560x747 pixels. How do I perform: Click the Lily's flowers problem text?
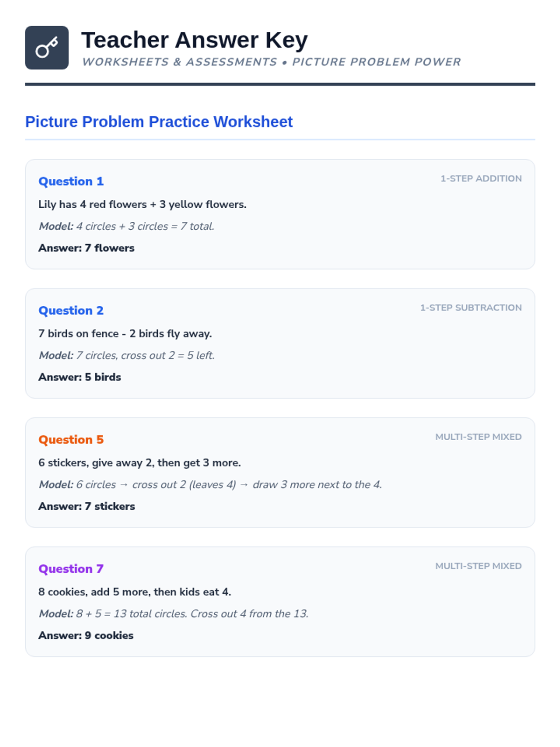tap(142, 204)
